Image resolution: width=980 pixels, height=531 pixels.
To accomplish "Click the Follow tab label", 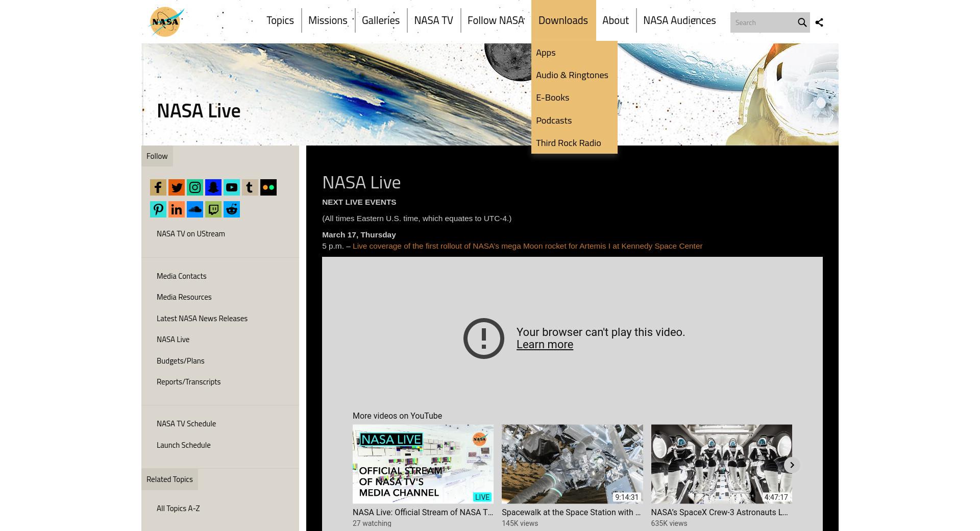I will [157, 156].
